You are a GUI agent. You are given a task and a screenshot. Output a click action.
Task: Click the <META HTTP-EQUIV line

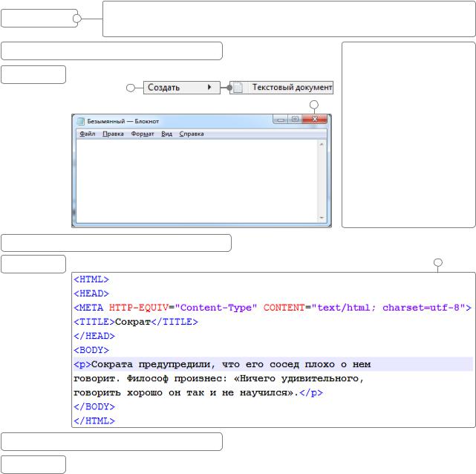(273, 308)
